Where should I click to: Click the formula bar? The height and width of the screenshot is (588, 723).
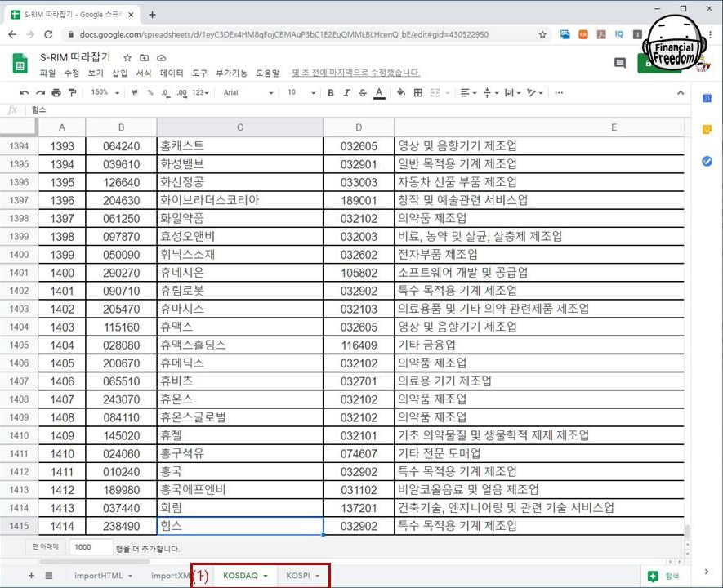pyautogui.click(x=359, y=109)
